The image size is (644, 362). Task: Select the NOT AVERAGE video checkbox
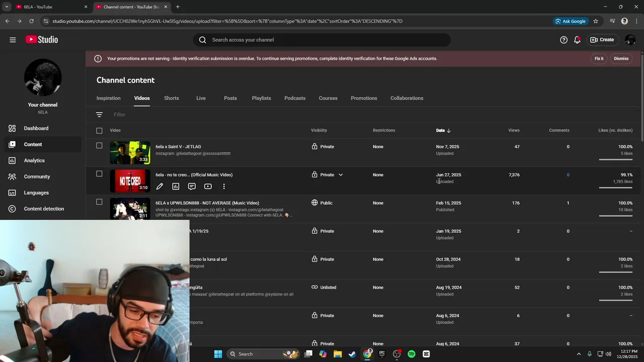[99, 202]
